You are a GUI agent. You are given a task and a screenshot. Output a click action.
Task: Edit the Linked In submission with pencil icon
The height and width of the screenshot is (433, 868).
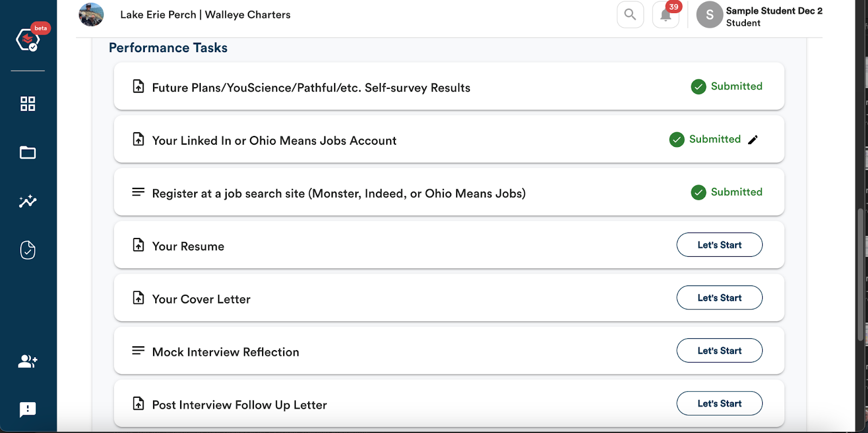click(753, 140)
